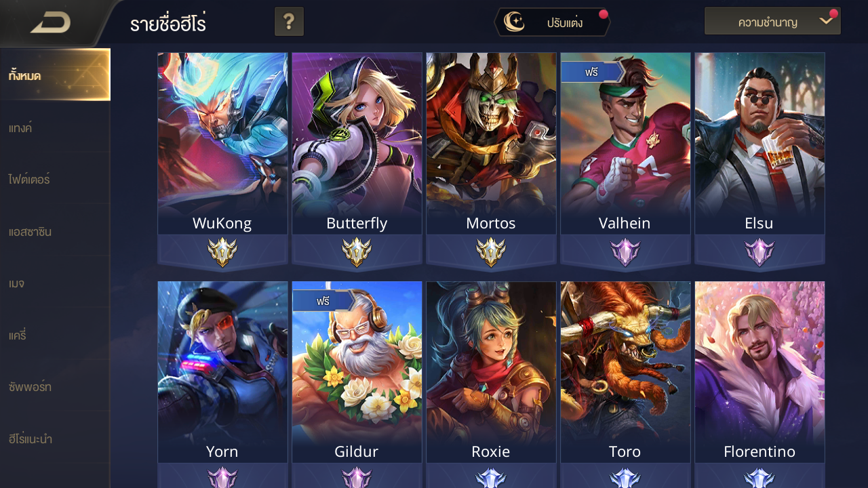This screenshot has height=488, width=868.
Task: Click Valhein's purple mastery badge
Action: tap(625, 253)
